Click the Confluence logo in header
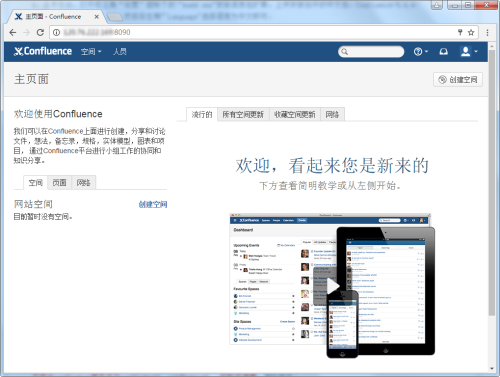 [x=43, y=51]
